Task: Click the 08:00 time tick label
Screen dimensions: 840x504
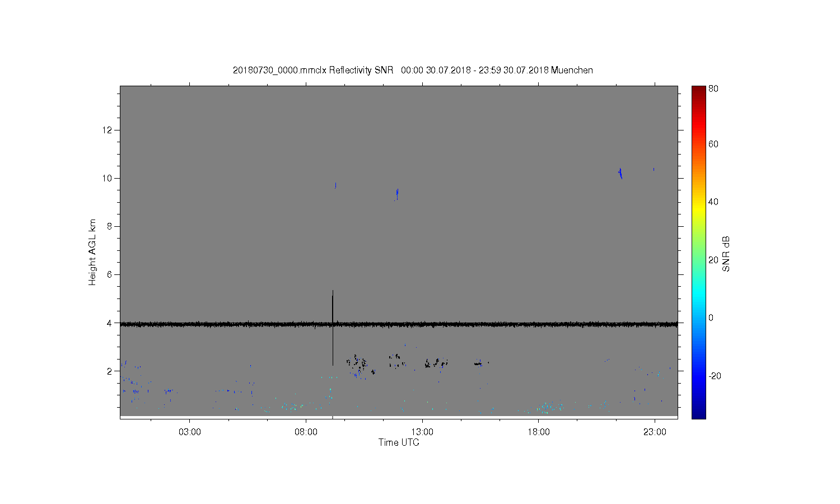Action: (306, 432)
